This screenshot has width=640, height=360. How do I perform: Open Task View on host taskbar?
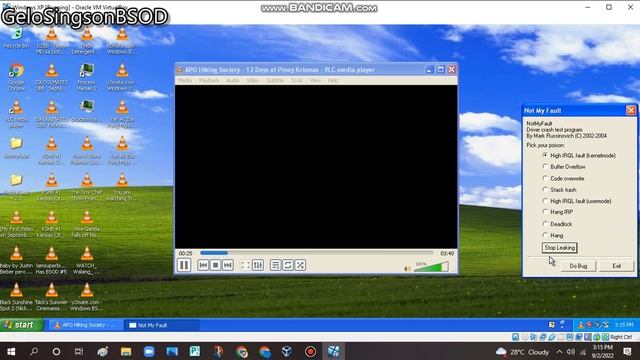(79, 351)
